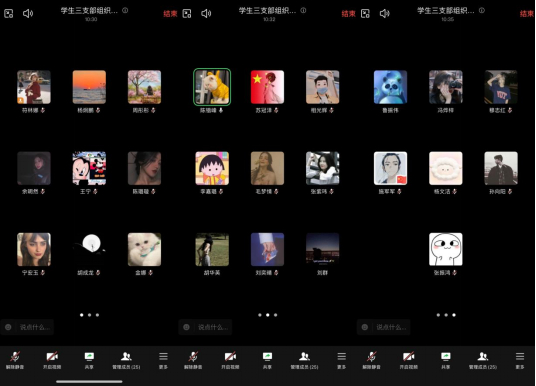The width and height of the screenshot is (536, 386).
Task: Select the anime man with flag badge avatar
Action: pyautogui.click(x=390, y=168)
